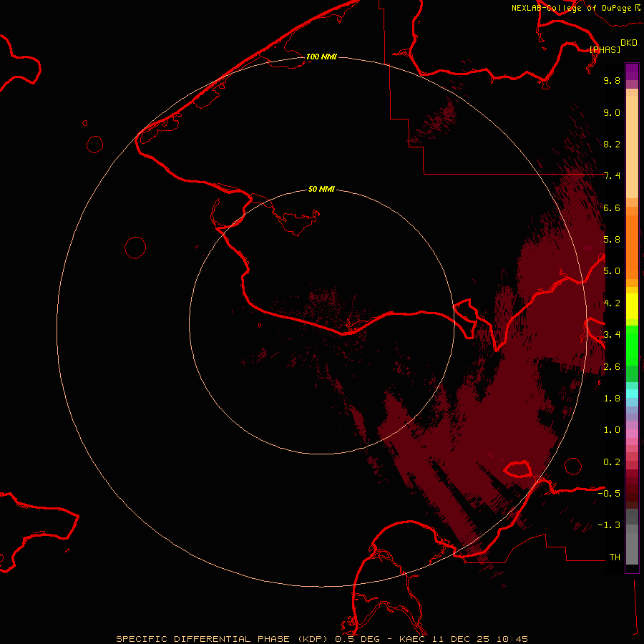Click the TH threshold label

[615, 557]
